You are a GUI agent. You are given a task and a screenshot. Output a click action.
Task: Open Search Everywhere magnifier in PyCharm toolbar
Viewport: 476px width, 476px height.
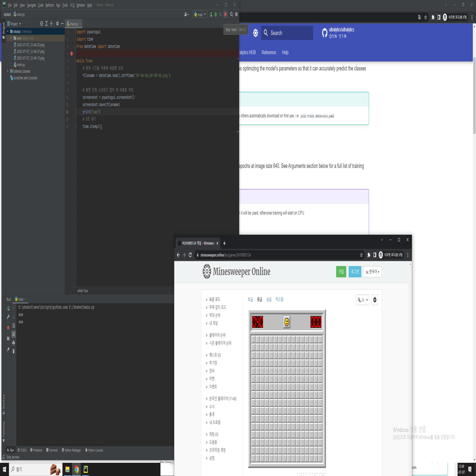[231, 14]
